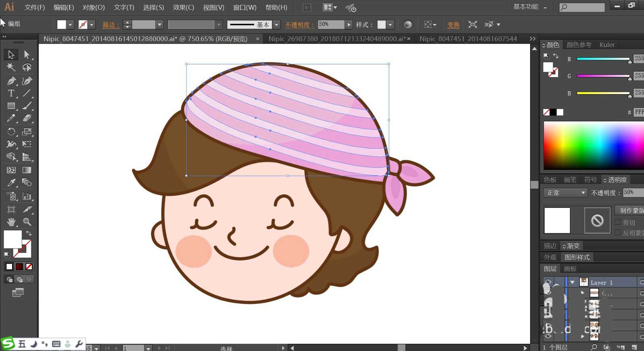Toggle visibility of Layer 1

(548, 282)
